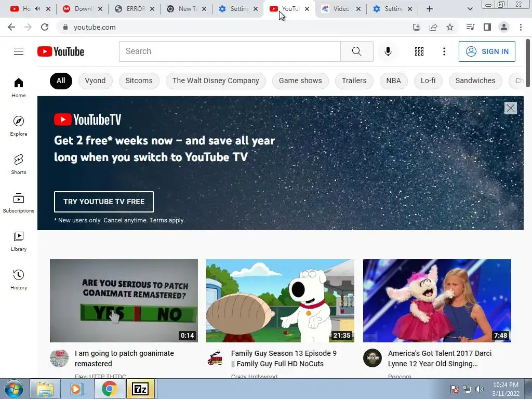Click the Popcorn channel avatar
Viewport: 532px width, 399px height.
click(372, 358)
